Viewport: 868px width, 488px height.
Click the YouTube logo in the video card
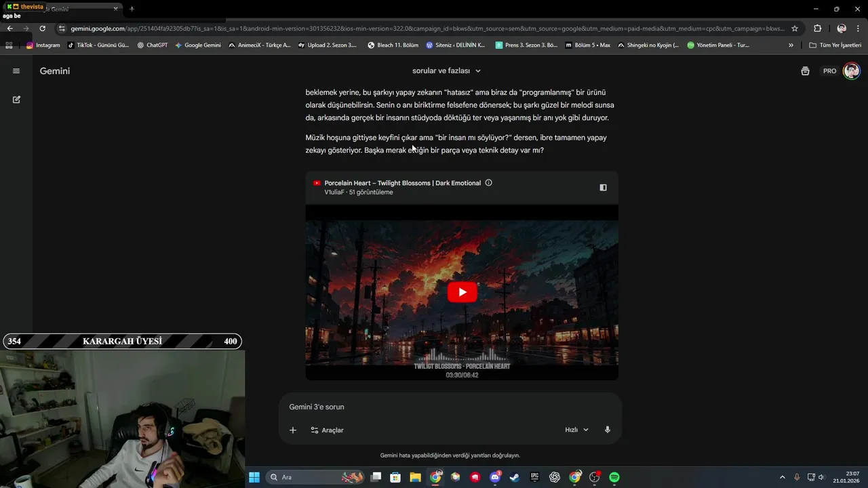[x=317, y=183]
